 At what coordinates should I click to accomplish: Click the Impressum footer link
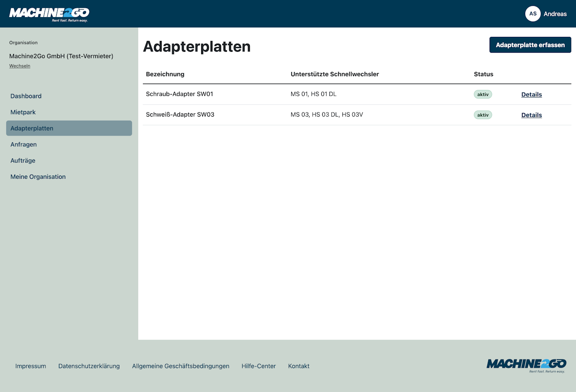(x=31, y=366)
